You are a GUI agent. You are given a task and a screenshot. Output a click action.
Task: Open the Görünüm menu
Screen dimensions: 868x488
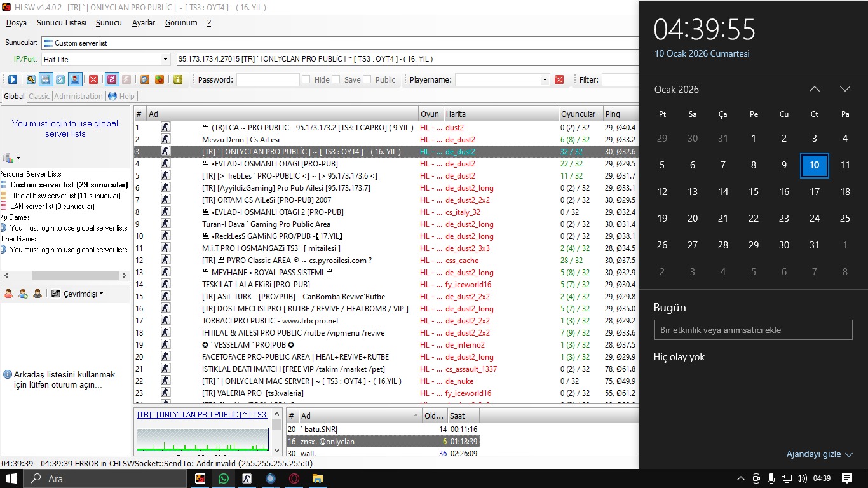pyautogui.click(x=181, y=23)
